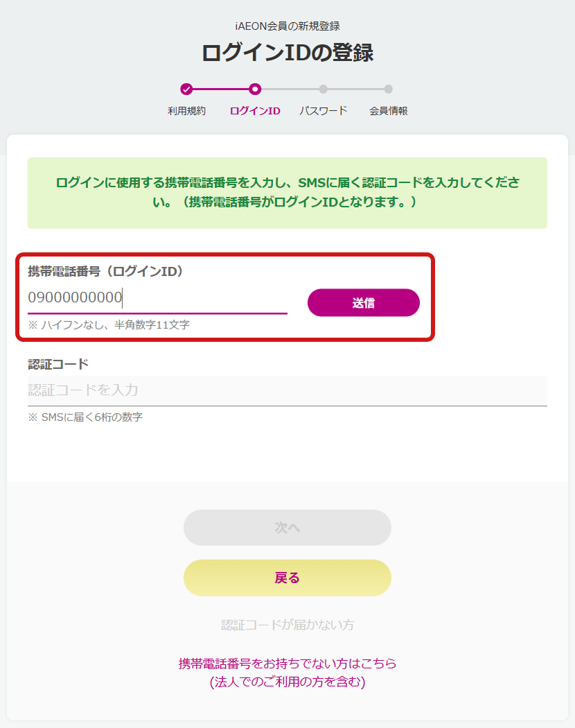Click the filled progress bar segment

point(220,89)
